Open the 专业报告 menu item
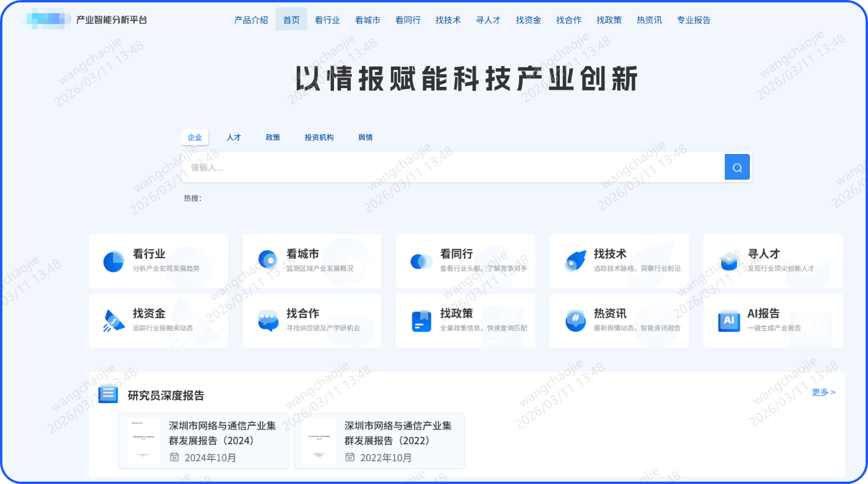Image resolution: width=868 pixels, height=484 pixels. point(694,19)
